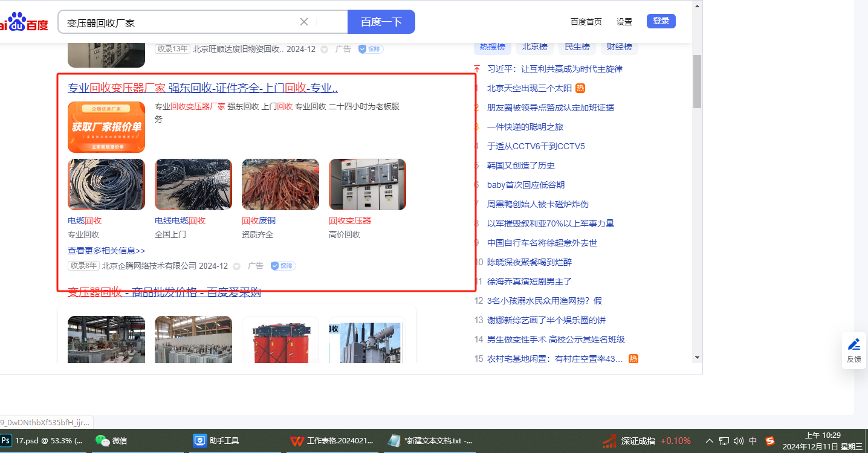
Task: Open hot search 徐海乔真演短剧男主了
Action: tap(530, 281)
